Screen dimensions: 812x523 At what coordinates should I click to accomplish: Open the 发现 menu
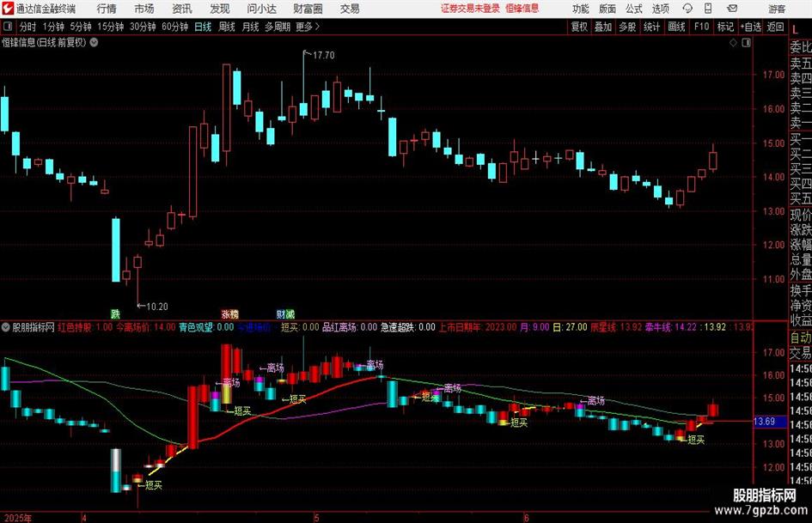(x=220, y=9)
